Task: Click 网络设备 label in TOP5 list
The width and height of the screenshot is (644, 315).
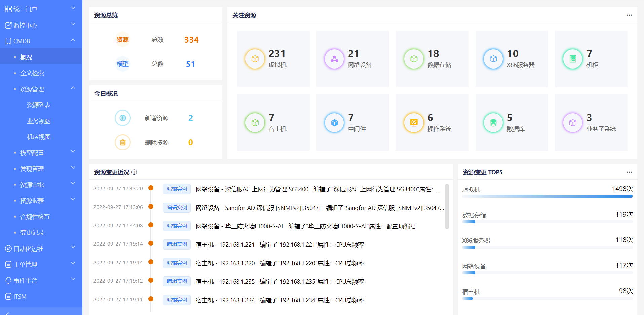Action: point(474,266)
